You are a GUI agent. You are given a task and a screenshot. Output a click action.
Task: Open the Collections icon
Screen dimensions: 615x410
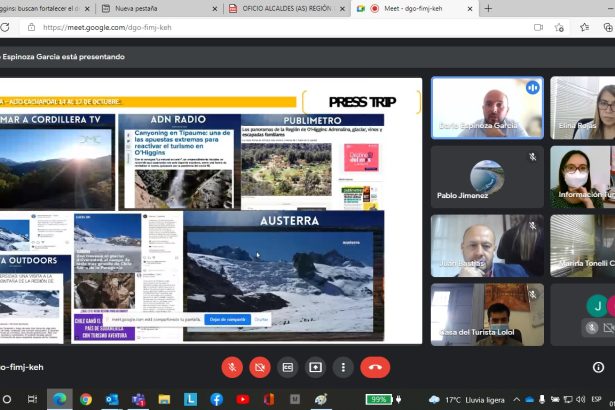(x=608, y=27)
